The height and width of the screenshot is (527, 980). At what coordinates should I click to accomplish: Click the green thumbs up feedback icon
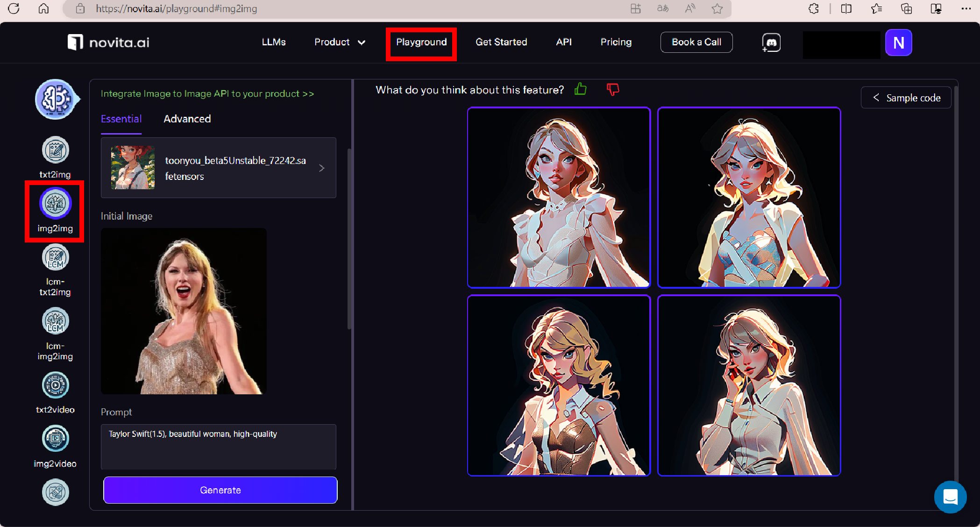click(x=581, y=89)
